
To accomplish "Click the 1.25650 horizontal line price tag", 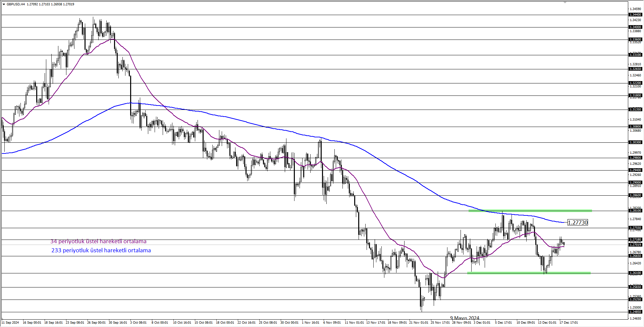I will pyautogui.click(x=635, y=287).
